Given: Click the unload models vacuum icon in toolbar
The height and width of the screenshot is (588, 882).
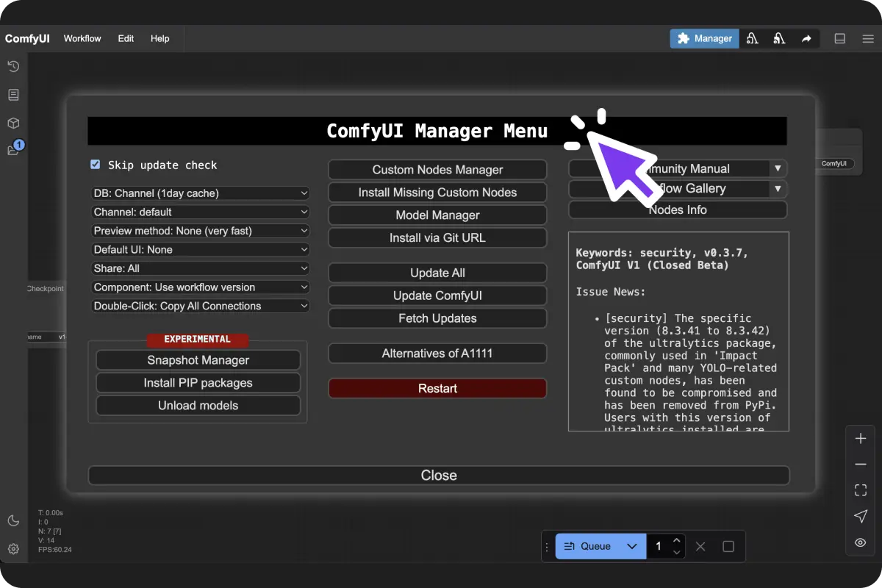Looking at the screenshot, I should tap(752, 38).
